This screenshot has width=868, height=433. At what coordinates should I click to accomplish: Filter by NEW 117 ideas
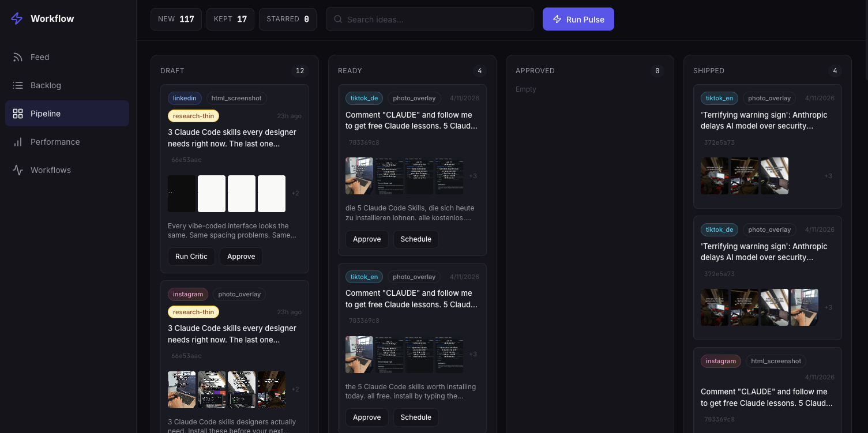point(176,19)
